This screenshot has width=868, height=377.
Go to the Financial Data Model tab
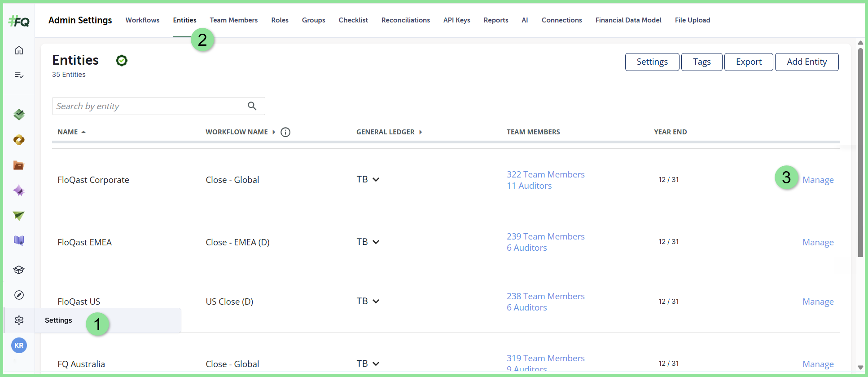click(628, 20)
